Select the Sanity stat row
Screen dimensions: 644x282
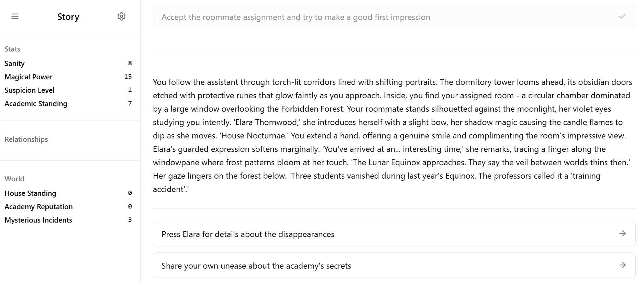[x=68, y=63]
